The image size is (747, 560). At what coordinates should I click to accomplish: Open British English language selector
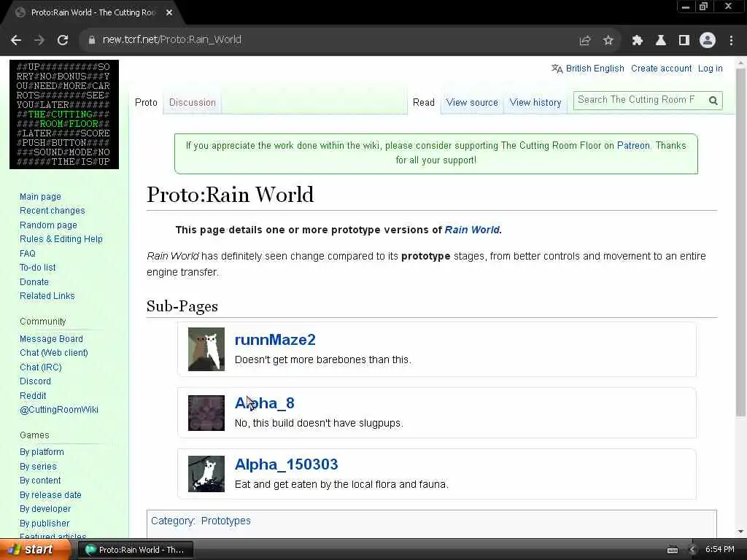pyautogui.click(x=595, y=69)
